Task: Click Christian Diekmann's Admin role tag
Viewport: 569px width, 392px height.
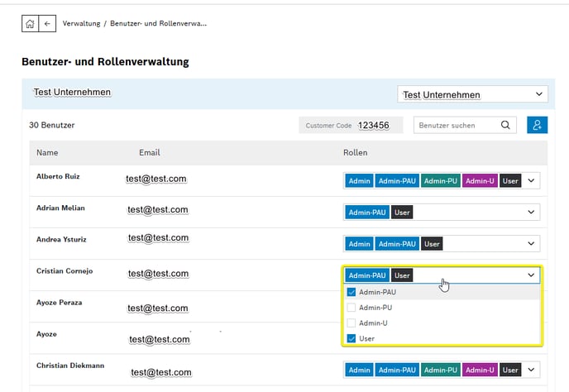Action: 359,370
